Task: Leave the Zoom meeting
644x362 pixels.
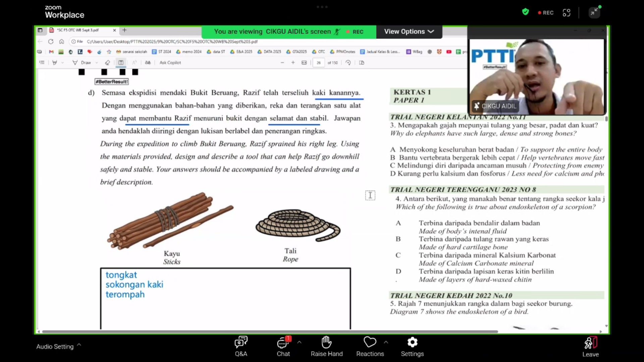Action: [590, 347]
